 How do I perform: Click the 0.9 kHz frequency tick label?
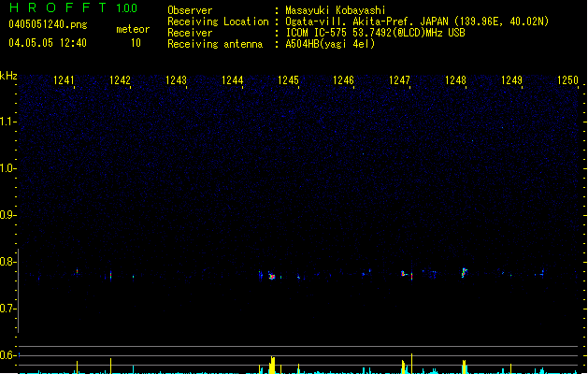[7, 215]
